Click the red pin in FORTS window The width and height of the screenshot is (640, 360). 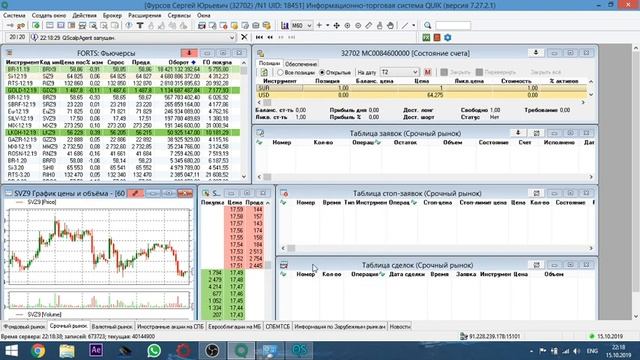[189, 53]
